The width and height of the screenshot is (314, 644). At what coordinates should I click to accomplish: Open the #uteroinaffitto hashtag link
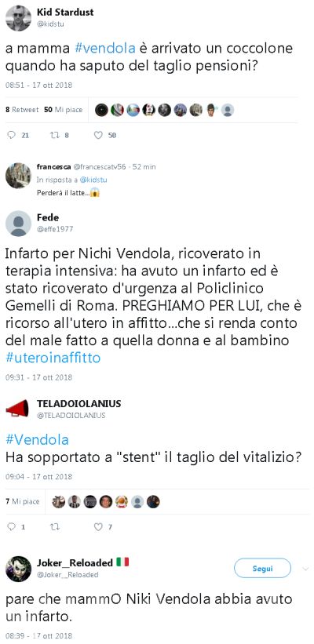[53, 358]
